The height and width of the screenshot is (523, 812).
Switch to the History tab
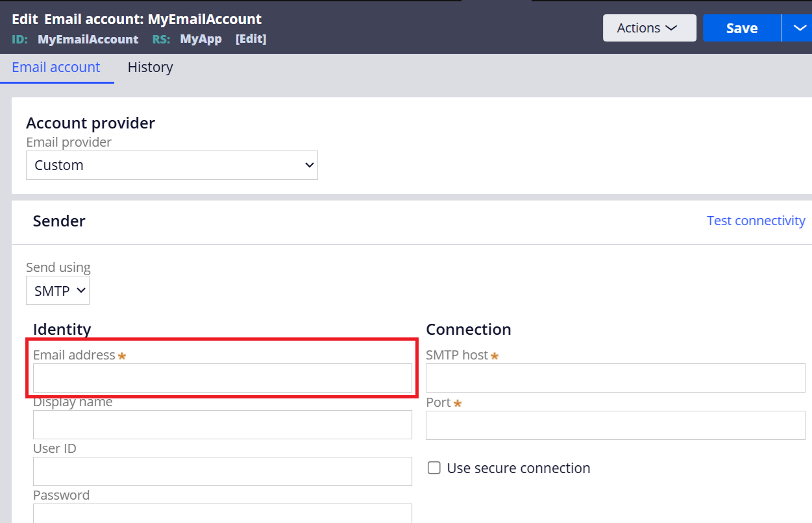click(150, 67)
